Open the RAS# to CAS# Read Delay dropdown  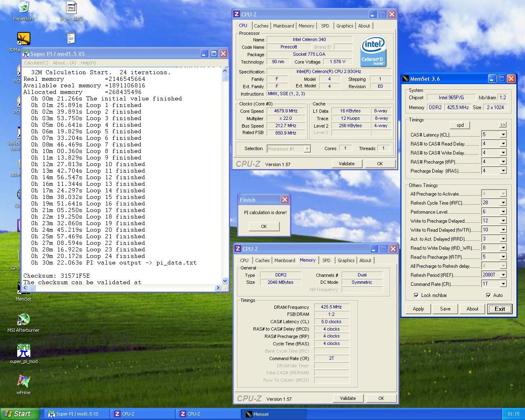[503, 144]
